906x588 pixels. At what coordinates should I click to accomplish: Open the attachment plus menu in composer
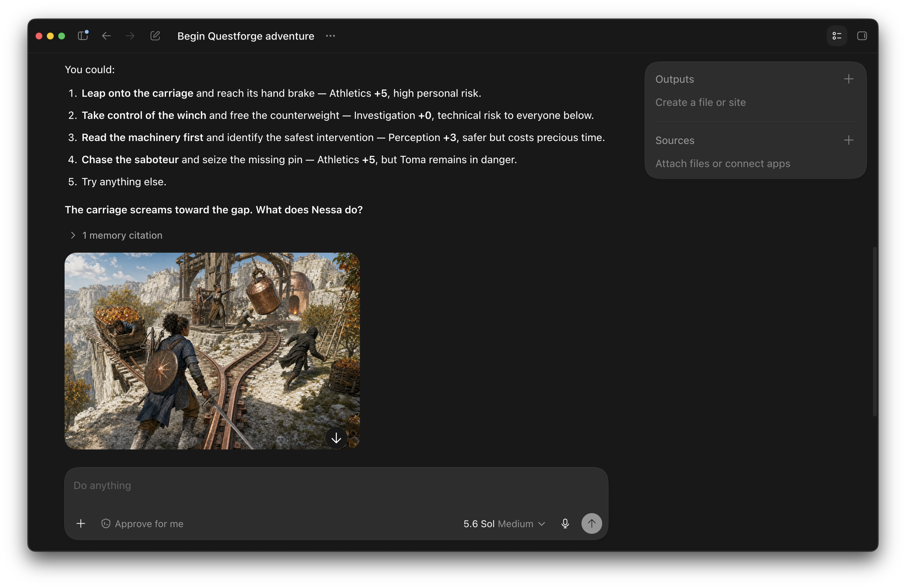[x=81, y=523]
